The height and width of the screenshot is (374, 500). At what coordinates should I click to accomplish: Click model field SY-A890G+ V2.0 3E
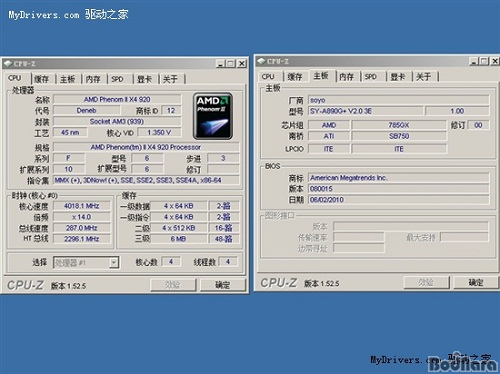366,111
